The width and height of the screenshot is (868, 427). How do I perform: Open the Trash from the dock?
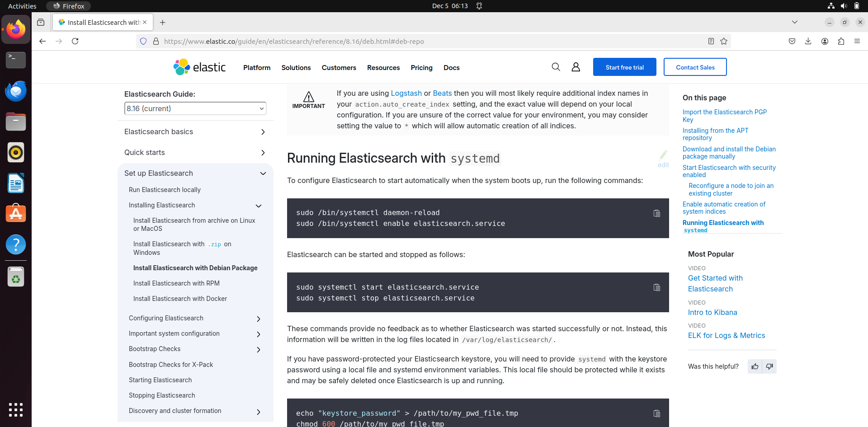pyautogui.click(x=16, y=277)
